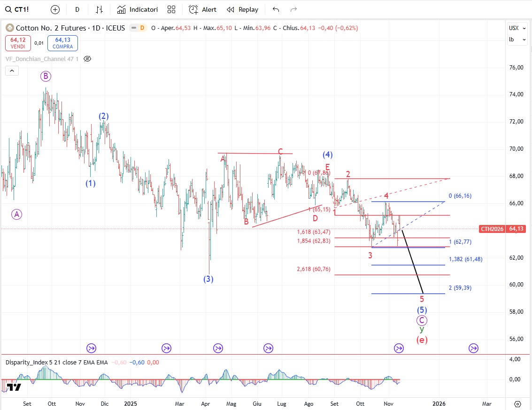Open contract rollover marker near 2026 Mar

point(473,348)
